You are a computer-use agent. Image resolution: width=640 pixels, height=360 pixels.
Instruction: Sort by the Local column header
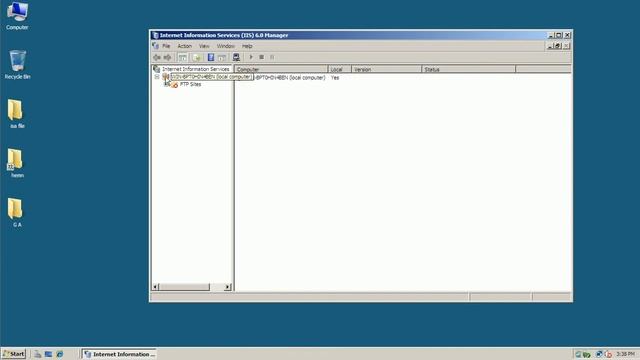point(340,69)
